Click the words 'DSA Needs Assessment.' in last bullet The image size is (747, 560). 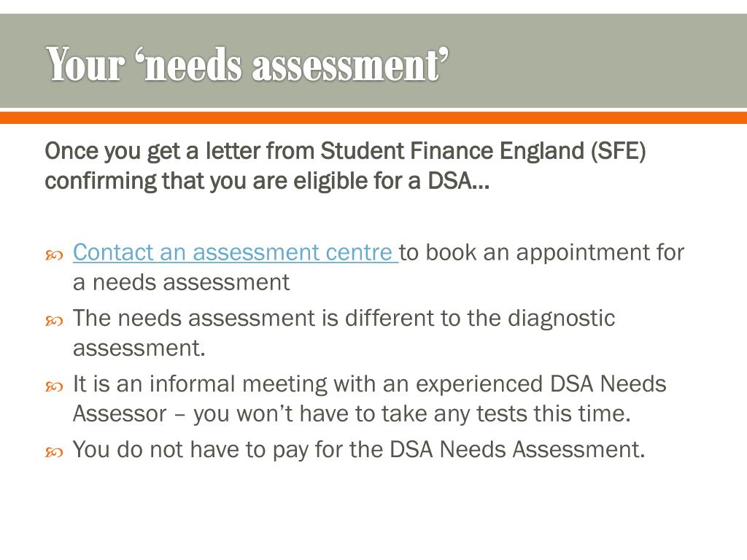tap(517, 450)
